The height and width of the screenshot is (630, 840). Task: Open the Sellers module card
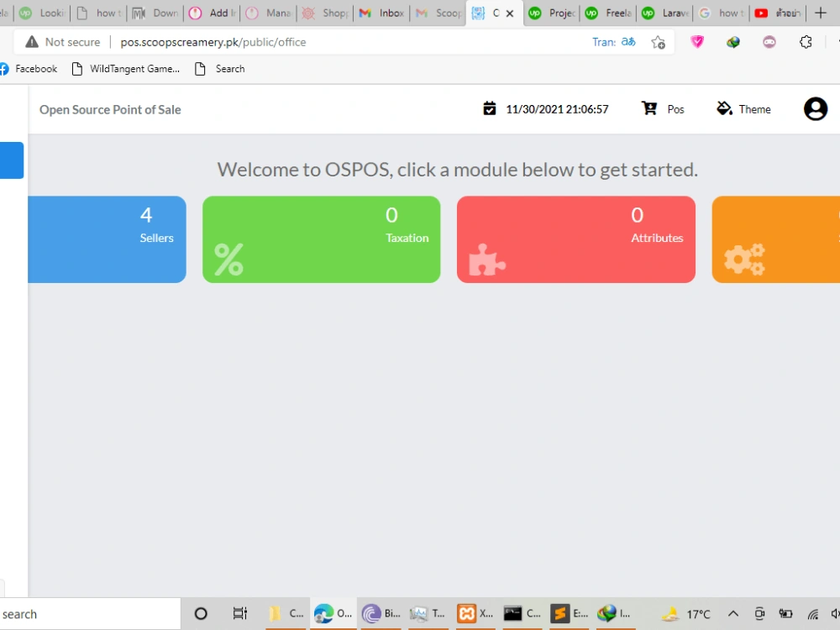[x=107, y=239]
